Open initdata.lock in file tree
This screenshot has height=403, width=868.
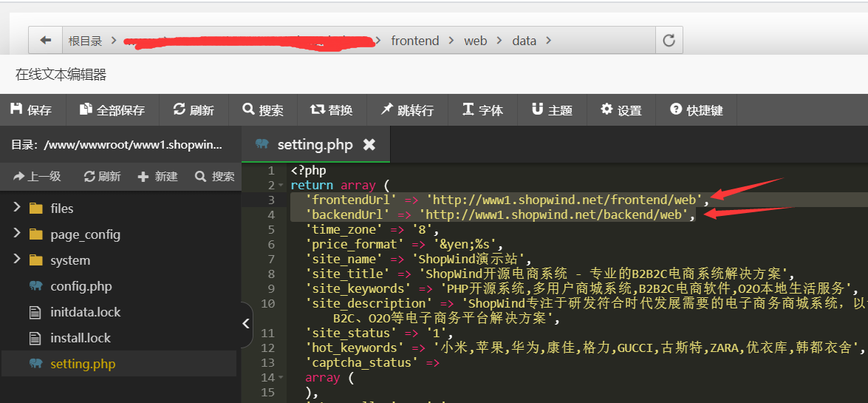pos(85,312)
